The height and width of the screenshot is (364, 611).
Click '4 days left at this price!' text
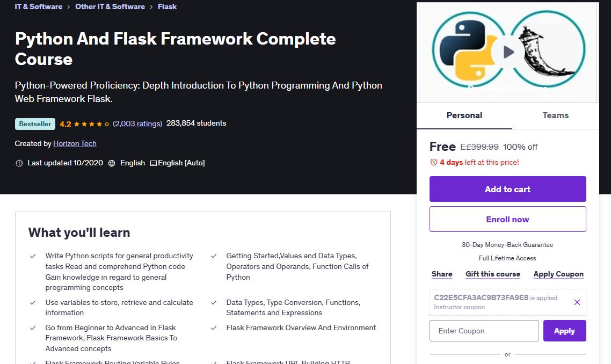click(x=479, y=162)
